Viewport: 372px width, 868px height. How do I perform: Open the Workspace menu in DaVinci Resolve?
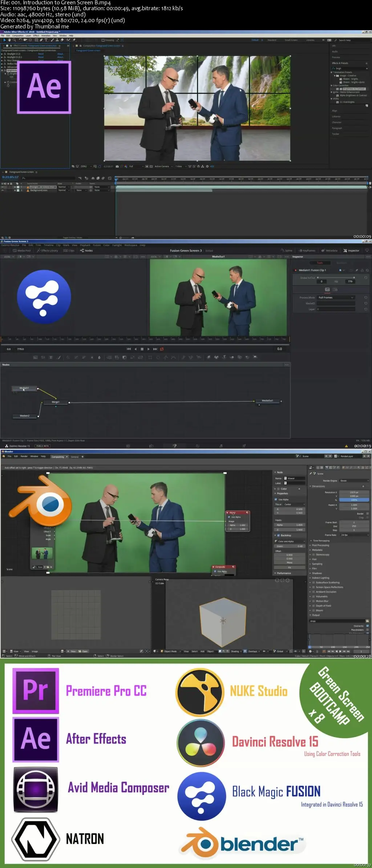pyautogui.click(x=130, y=245)
